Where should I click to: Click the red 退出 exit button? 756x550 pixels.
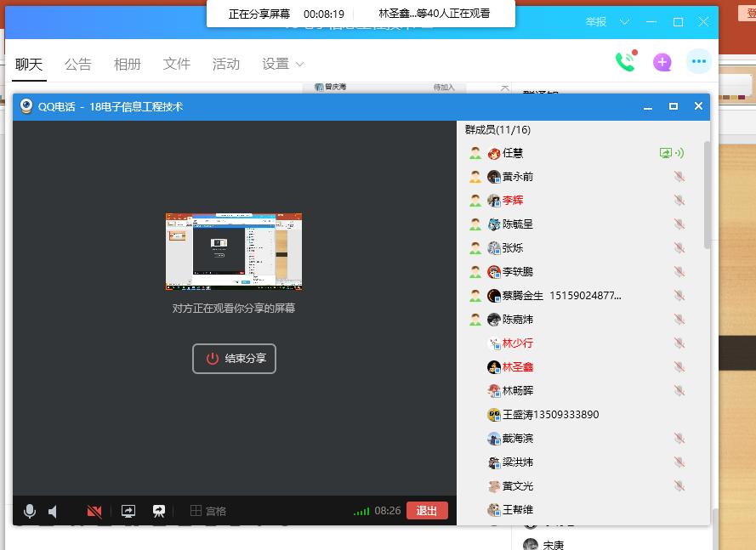click(x=427, y=511)
